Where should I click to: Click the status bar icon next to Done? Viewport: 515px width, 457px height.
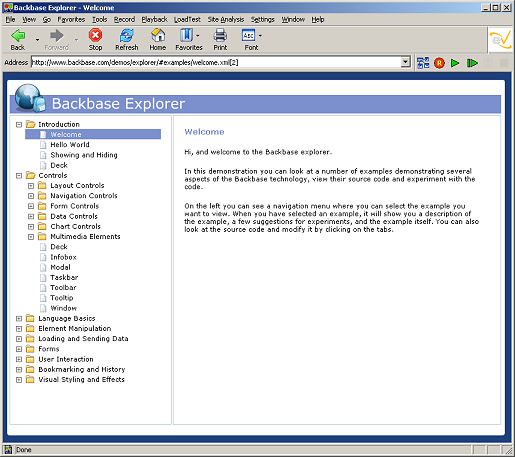point(8,450)
